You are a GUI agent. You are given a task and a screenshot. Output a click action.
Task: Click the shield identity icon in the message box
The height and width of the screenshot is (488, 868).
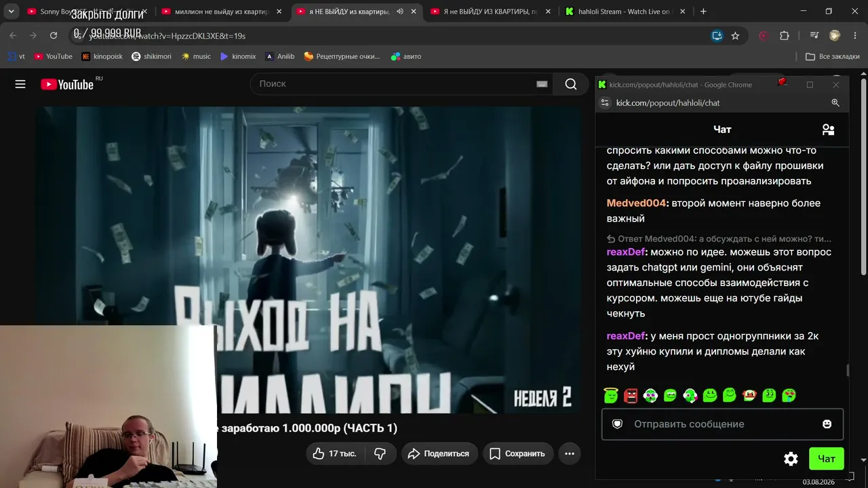(617, 424)
